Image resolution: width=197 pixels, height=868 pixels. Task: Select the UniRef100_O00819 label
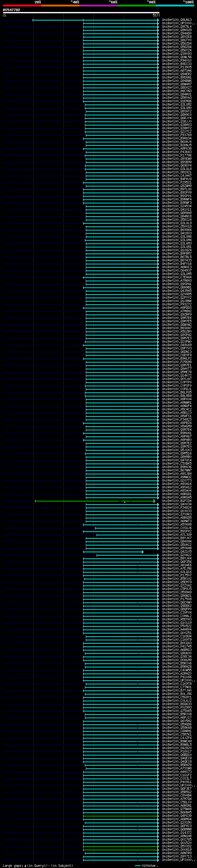pos(176,850)
